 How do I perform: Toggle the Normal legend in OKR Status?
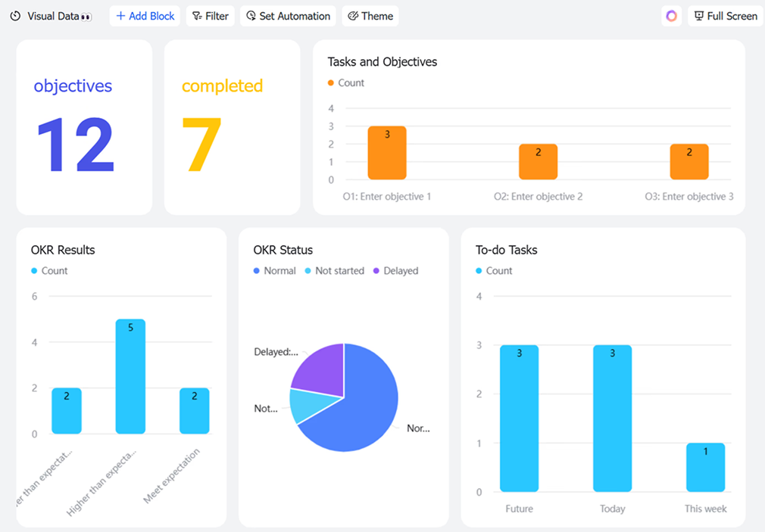pyautogui.click(x=274, y=271)
